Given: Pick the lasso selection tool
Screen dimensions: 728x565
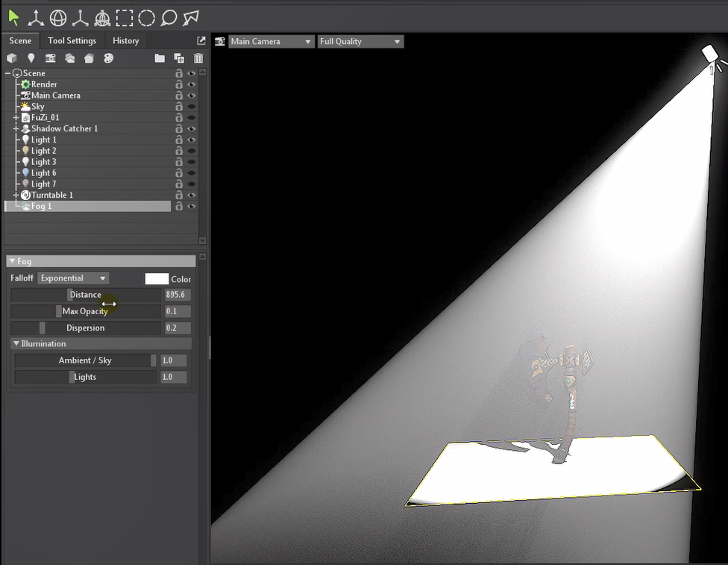Looking at the screenshot, I should point(169,18).
